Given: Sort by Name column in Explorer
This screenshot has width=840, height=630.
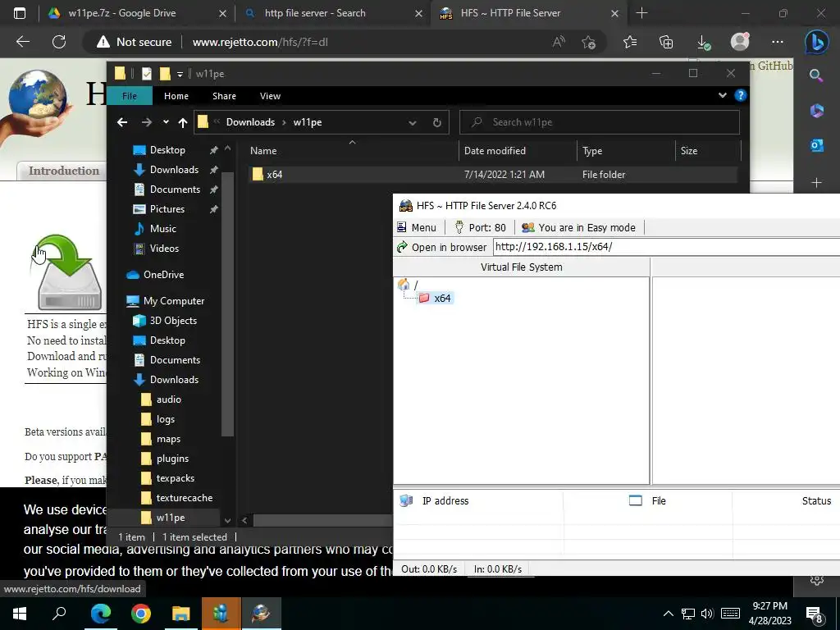Looking at the screenshot, I should pos(352,151).
